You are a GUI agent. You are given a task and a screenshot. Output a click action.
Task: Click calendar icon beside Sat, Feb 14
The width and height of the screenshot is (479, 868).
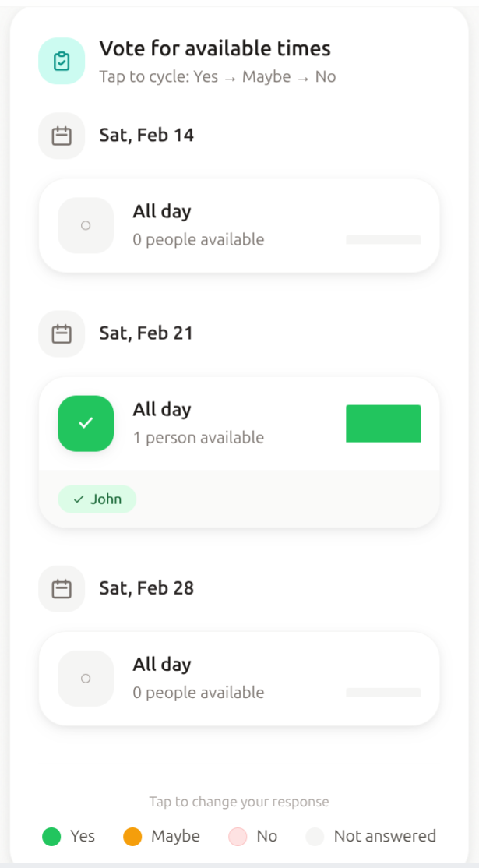pos(62,136)
